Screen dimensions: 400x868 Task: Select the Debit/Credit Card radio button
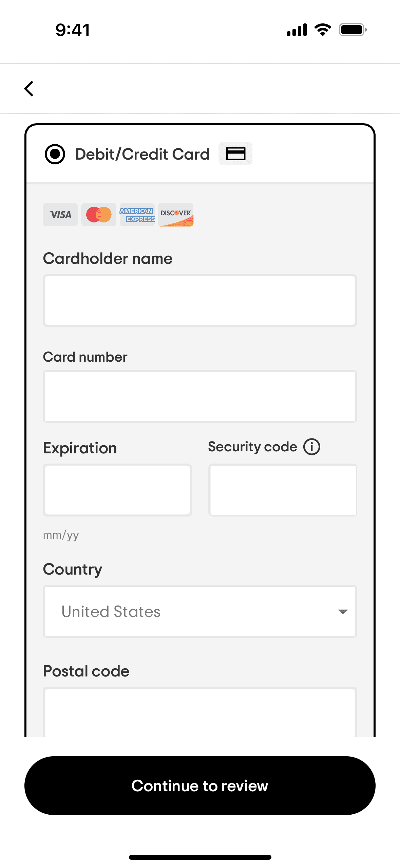(55, 154)
